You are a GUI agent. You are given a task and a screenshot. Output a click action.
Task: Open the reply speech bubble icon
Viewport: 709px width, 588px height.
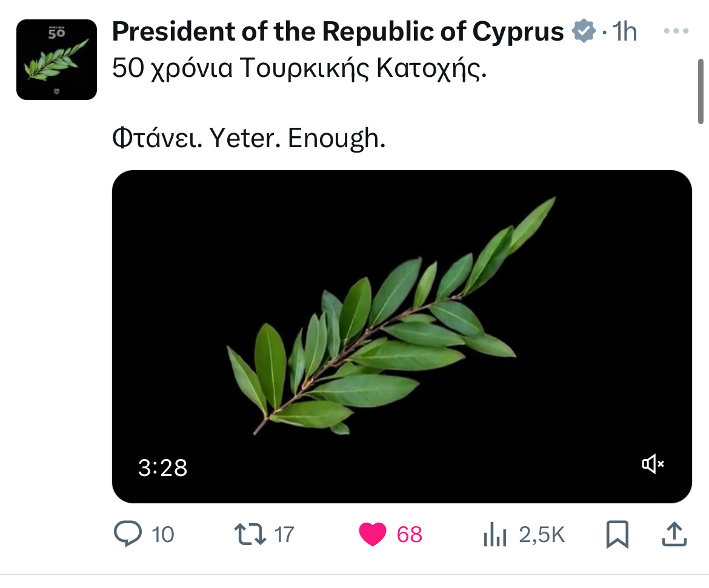[x=127, y=534]
